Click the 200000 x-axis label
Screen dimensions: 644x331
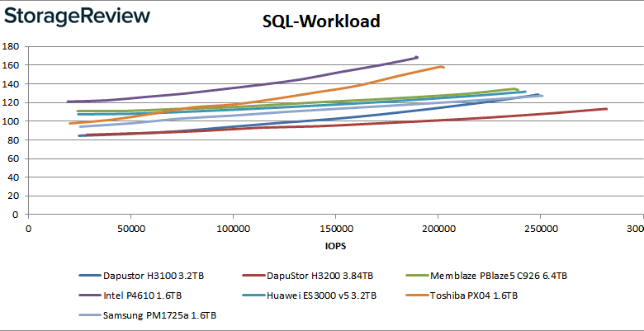(x=438, y=229)
